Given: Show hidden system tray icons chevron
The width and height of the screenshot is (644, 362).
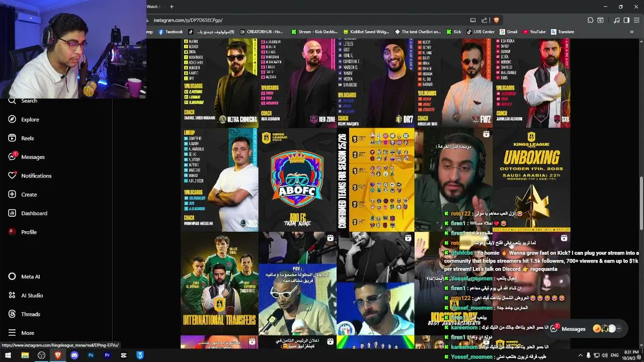Looking at the screenshot, I should point(580,355).
